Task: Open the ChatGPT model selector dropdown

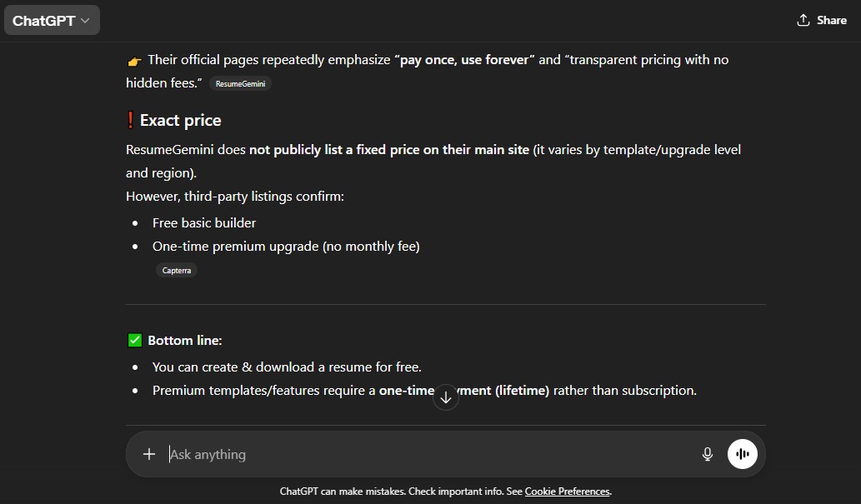Action: point(52,19)
